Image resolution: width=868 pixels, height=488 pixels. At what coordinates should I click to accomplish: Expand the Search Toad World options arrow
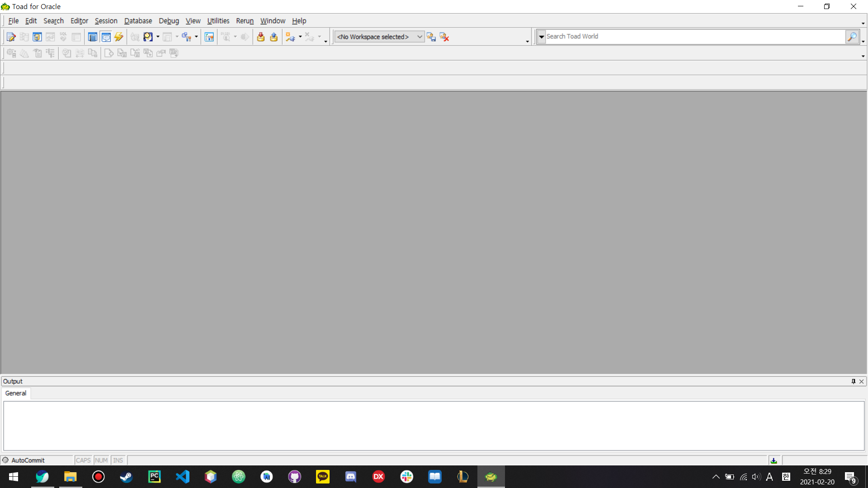click(x=541, y=37)
